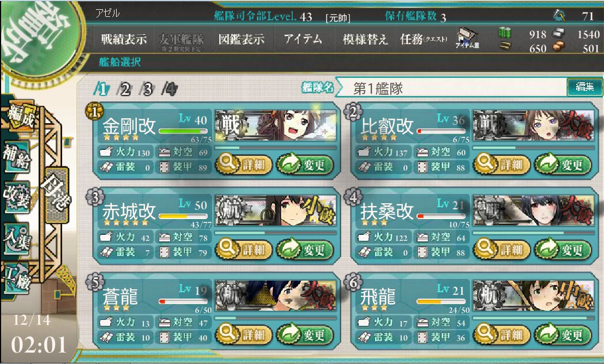Click 詳細 button for 金剛改
604x364 pixels.
[x=244, y=165]
